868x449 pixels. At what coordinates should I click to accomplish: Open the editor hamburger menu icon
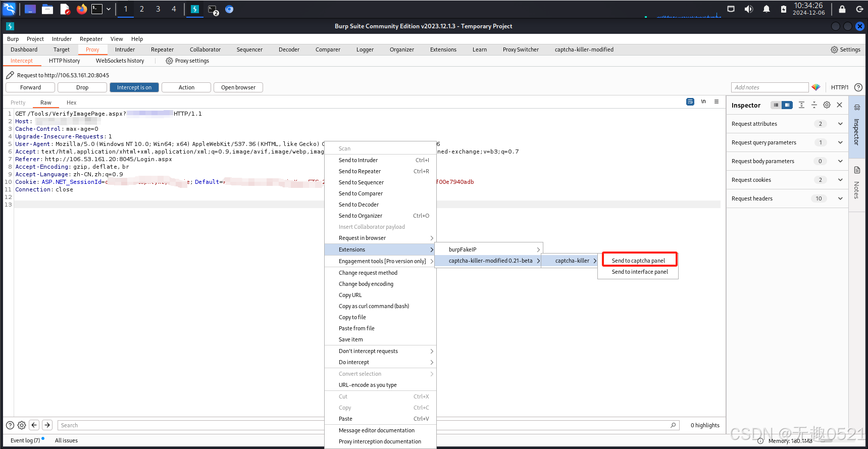coord(717,102)
